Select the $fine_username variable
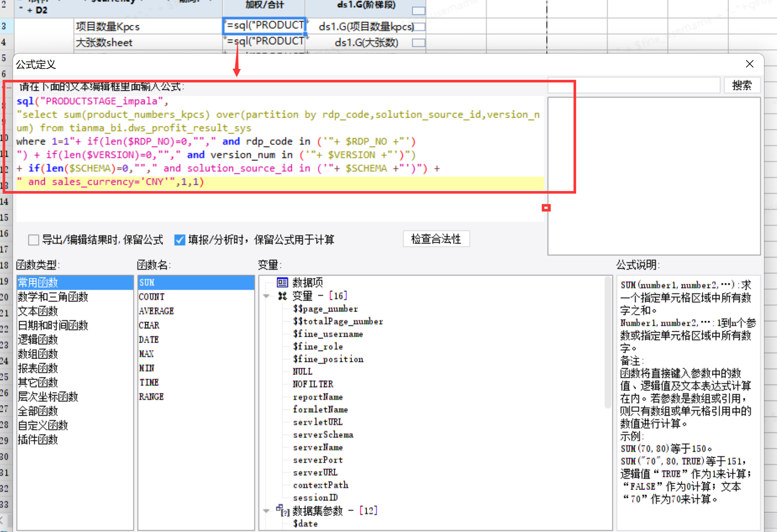 [x=328, y=334]
